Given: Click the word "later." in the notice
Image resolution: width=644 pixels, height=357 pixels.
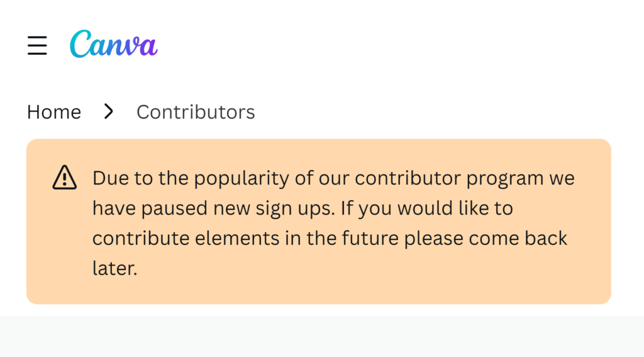Looking at the screenshot, I should click(x=114, y=268).
